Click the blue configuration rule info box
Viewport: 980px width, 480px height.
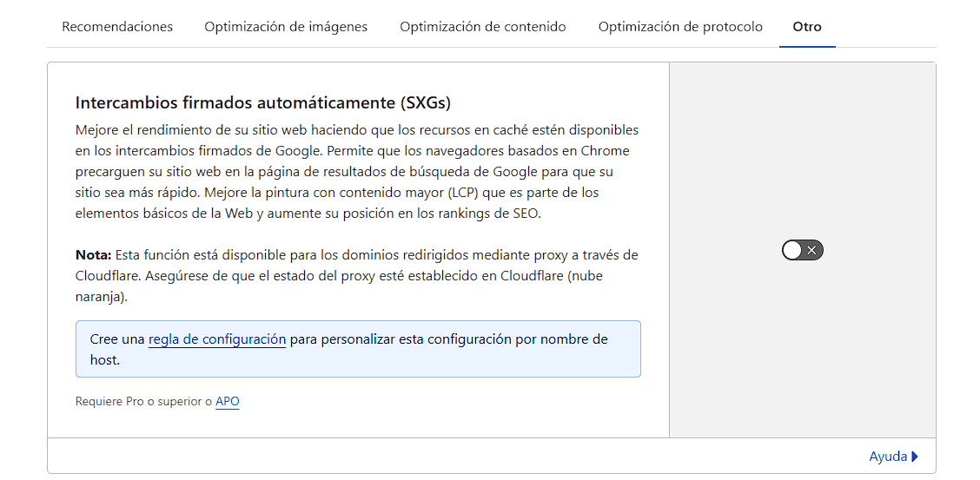pos(358,349)
